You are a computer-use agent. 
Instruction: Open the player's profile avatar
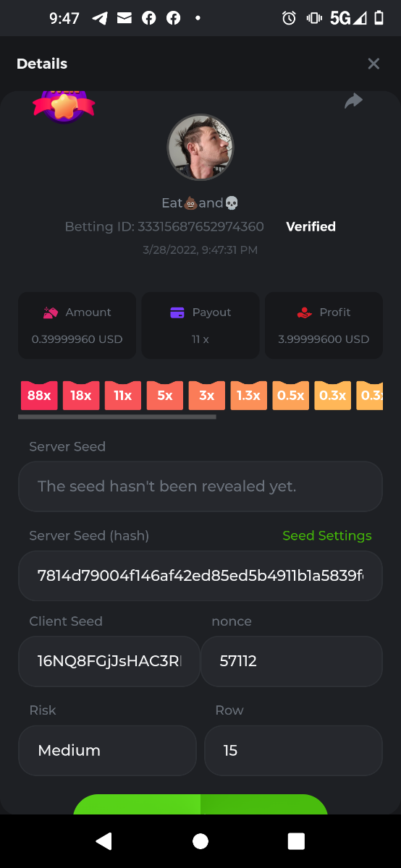click(200, 147)
